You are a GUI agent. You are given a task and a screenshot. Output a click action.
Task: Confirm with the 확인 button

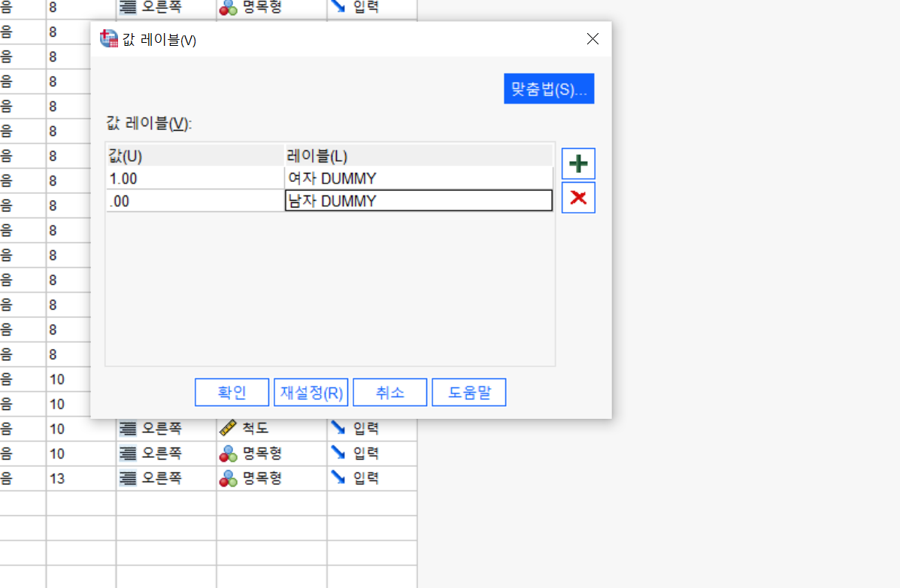click(232, 393)
